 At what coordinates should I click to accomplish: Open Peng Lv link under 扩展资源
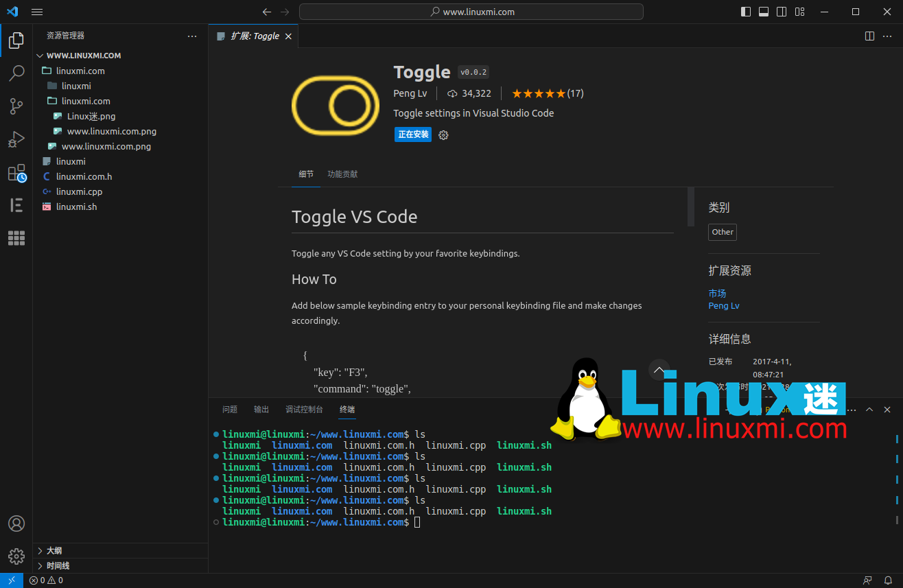coord(724,306)
